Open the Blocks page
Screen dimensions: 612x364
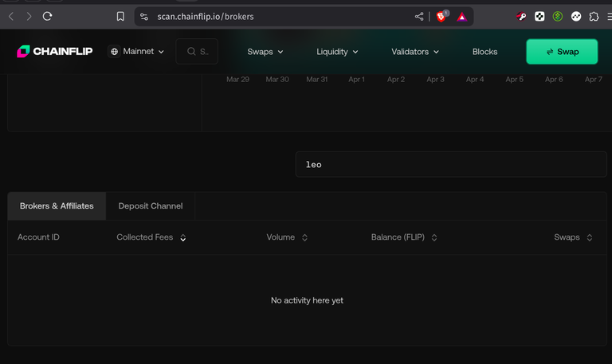coord(484,52)
